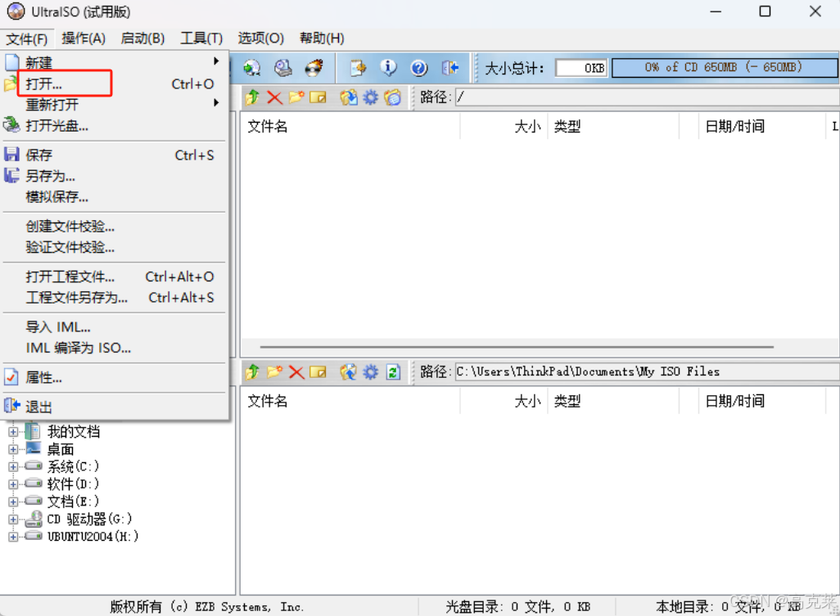
Task: Click the folder-with-globe icon in image toolbar
Action: point(392,97)
